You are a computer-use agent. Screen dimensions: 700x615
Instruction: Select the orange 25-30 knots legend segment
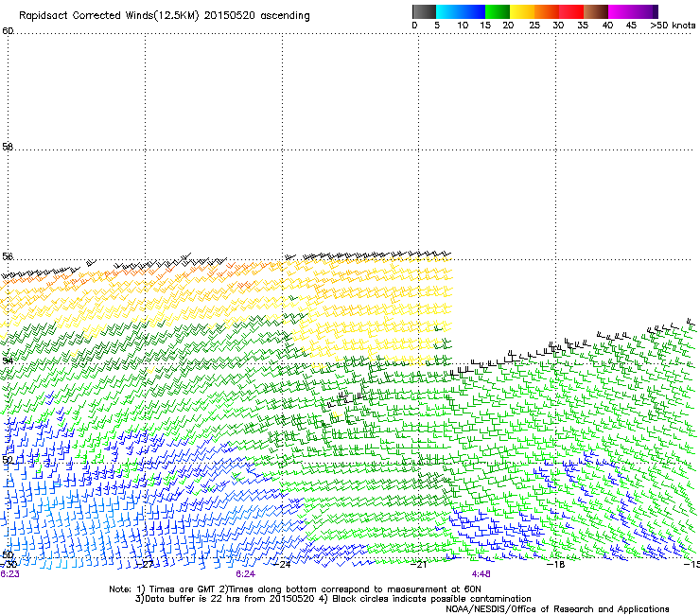point(547,11)
